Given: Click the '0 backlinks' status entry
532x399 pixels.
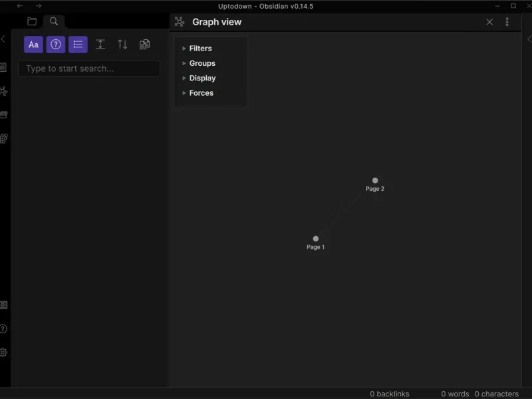Looking at the screenshot, I should pyautogui.click(x=390, y=394).
